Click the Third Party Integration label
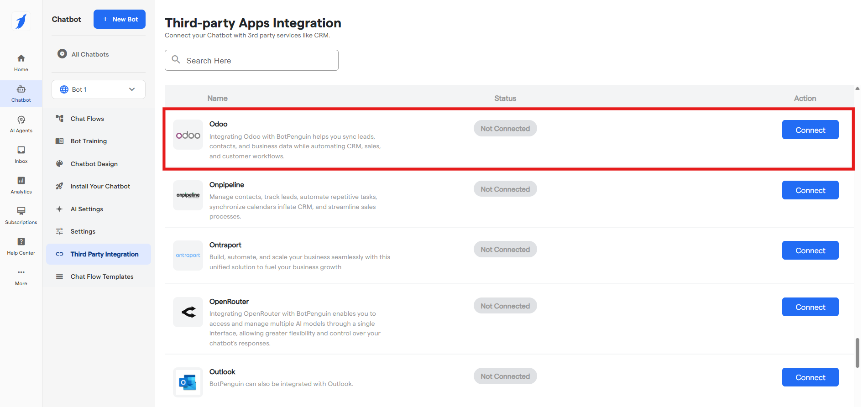Viewport: 868px width, 407px height. [105, 254]
